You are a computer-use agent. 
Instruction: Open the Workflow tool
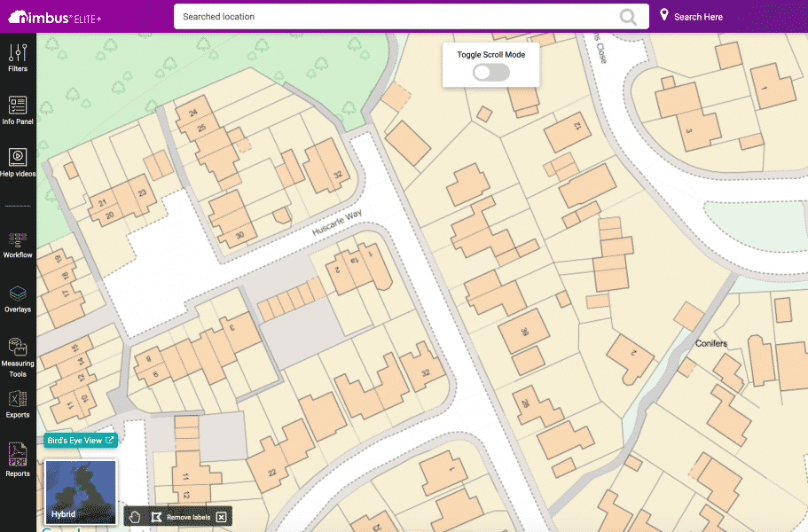(x=18, y=246)
